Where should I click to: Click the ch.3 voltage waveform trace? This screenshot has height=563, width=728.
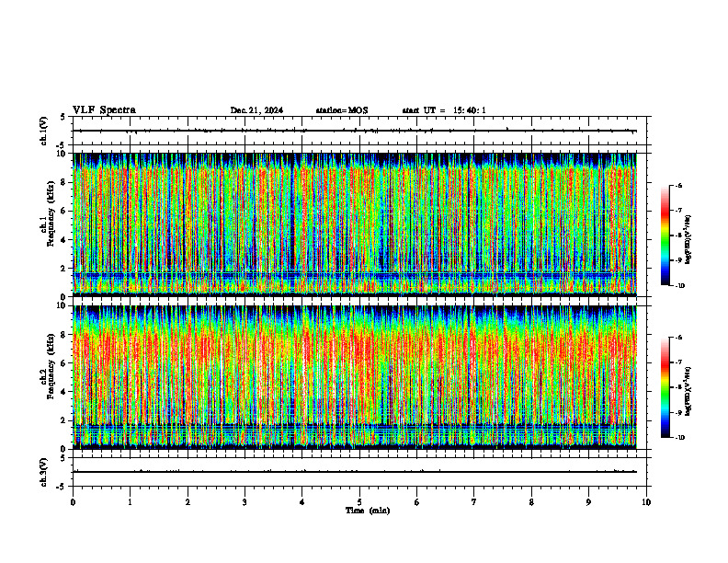pos(355,472)
